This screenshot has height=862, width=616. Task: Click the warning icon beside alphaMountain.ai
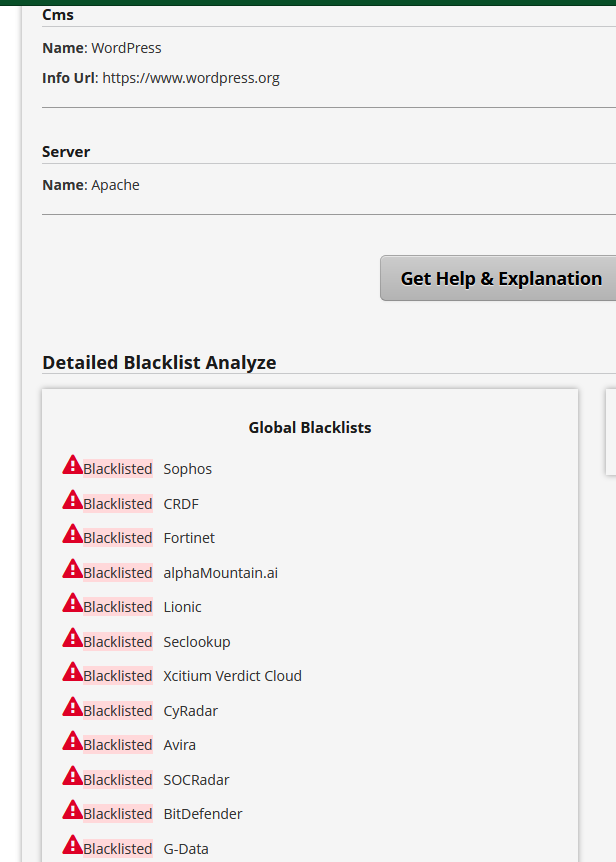(73, 568)
